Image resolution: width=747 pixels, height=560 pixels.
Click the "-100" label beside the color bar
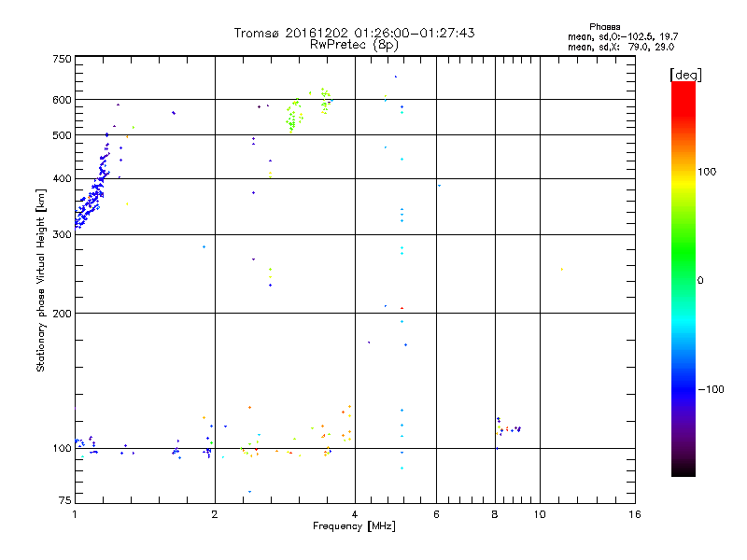(711, 389)
